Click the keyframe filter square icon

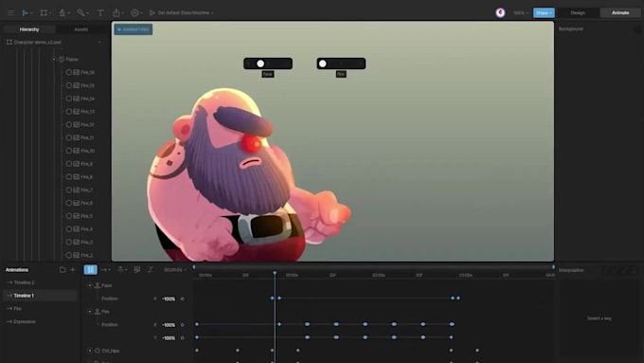click(x=137, y=270)
